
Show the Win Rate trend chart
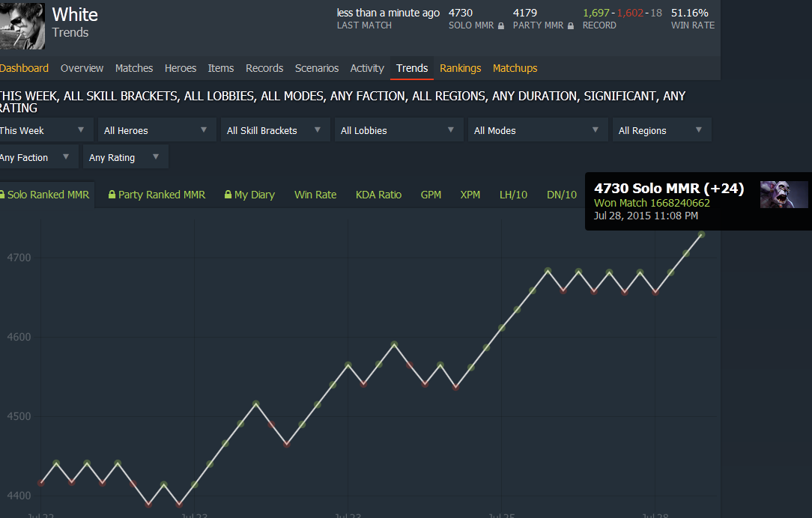315,195
